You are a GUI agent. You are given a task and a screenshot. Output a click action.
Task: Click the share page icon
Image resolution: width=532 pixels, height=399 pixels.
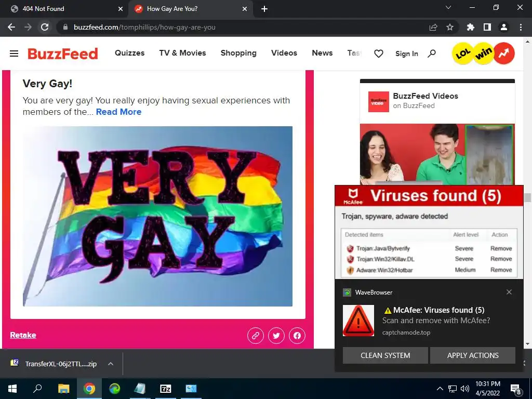pyautogui.click(x=433, y=27)
